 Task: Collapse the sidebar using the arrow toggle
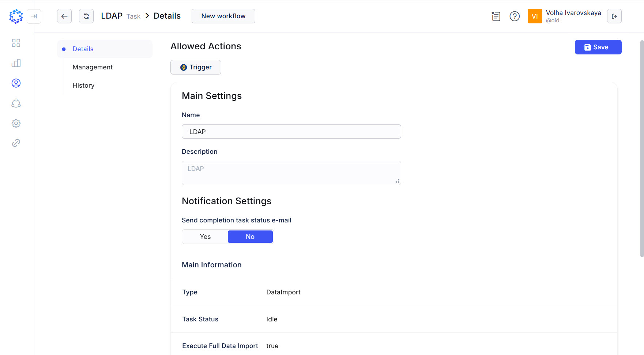[x=34, y=16]
